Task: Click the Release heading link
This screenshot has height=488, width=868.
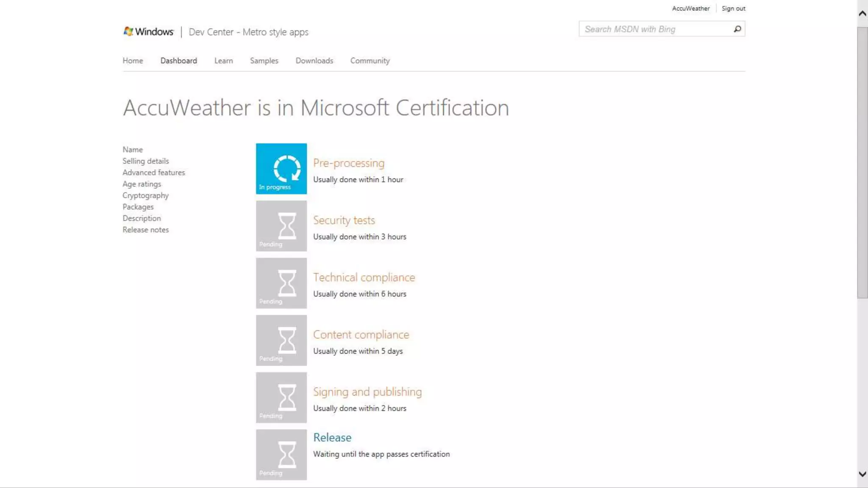Action: tap(332, 437)
